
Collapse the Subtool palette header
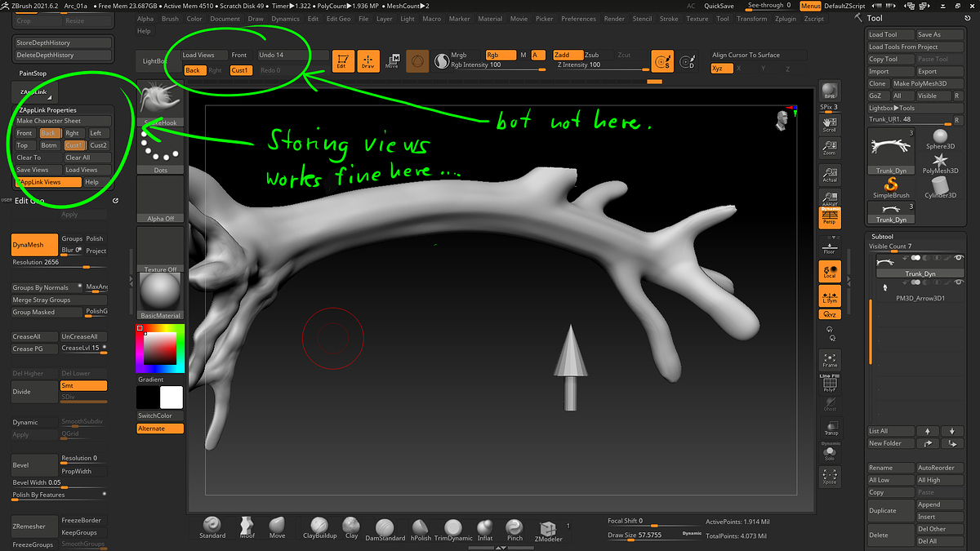[884, 235]
